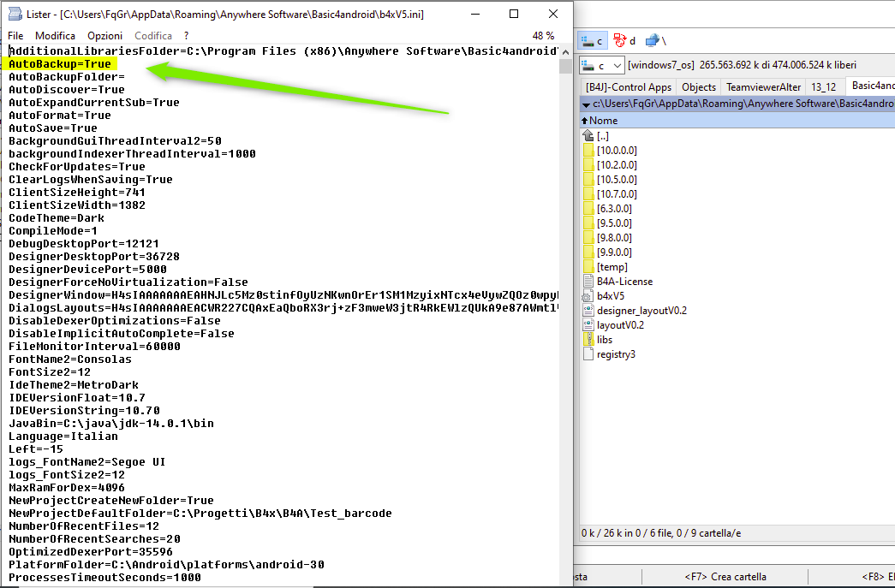Image resolution: width=895 pixels, height=588 pixels.
Task: Click the Lister vertical scrollbar thumb
Action: 565,66
